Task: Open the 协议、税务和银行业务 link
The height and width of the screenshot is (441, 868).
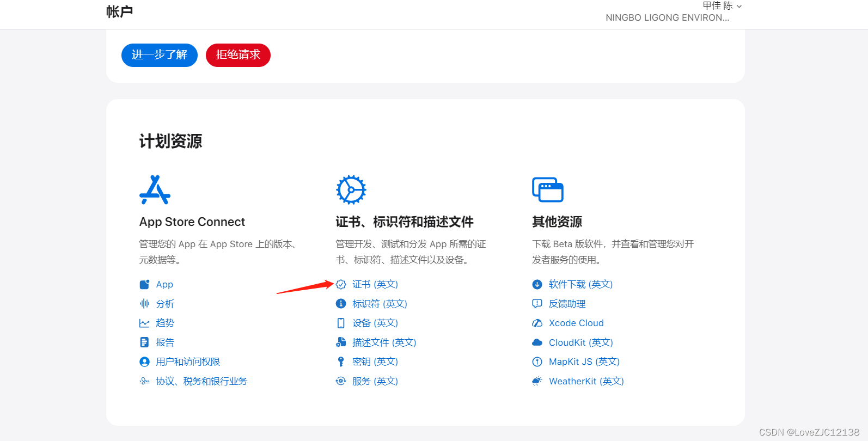Action: pos(201,381)
